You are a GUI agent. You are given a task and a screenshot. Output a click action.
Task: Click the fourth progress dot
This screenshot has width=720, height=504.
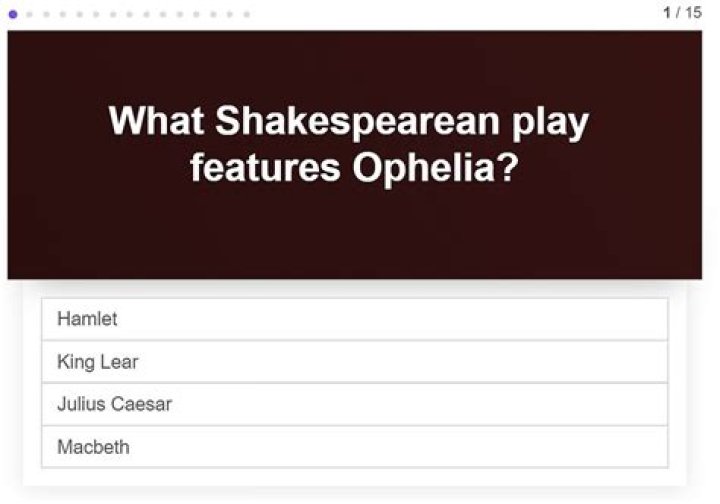63,14
